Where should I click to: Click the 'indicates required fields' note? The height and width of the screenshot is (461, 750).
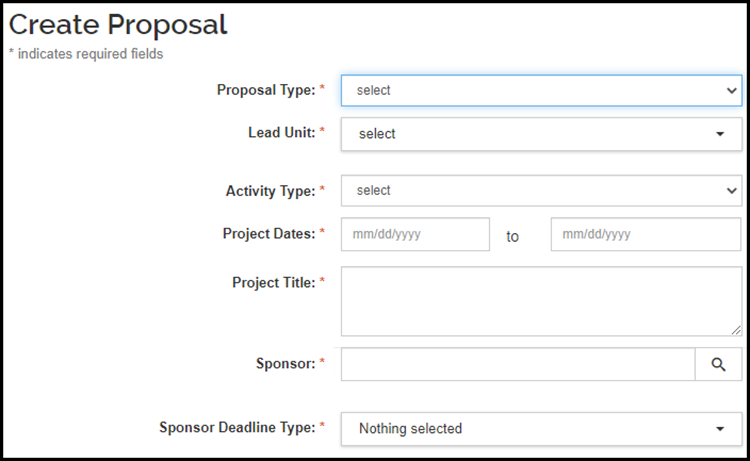[89, 54]
